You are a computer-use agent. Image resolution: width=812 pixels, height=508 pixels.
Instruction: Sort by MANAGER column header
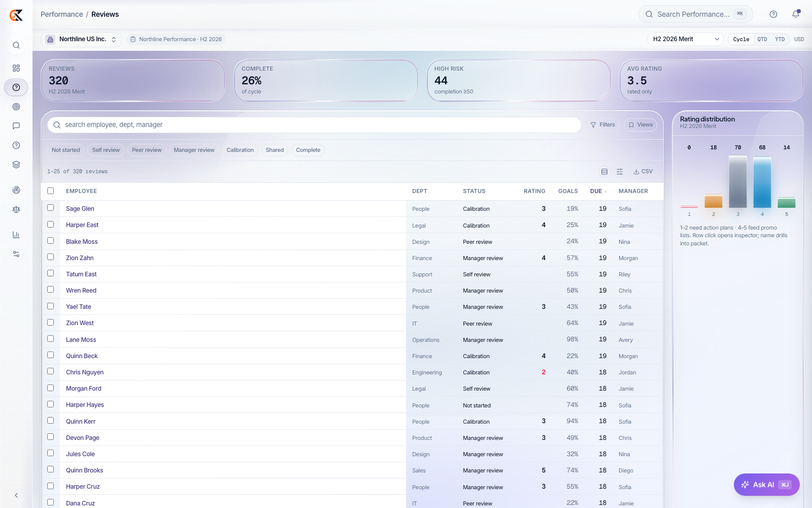633,192
